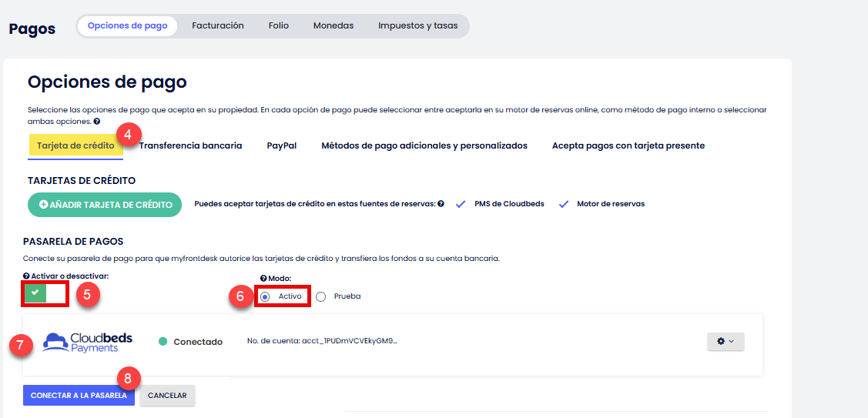
Task: Click the gateway account number text
Action: pyautogui.click(x=322, y=341)
